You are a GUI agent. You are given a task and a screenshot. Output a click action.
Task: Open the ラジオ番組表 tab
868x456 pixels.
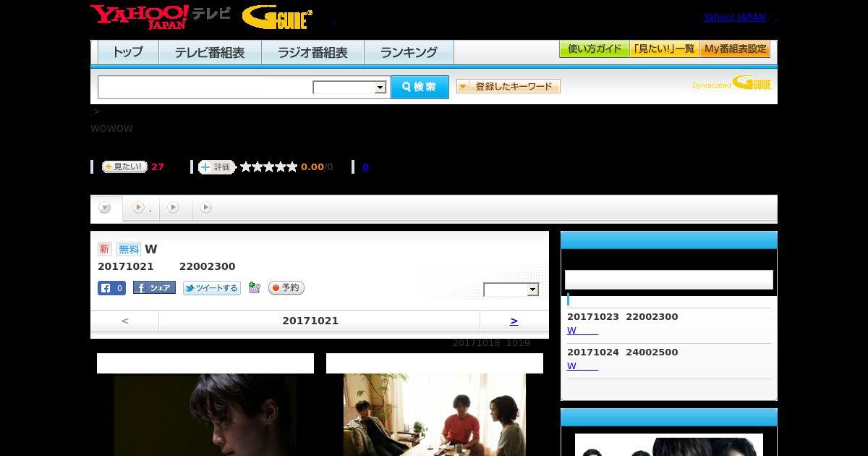[312, 52]
